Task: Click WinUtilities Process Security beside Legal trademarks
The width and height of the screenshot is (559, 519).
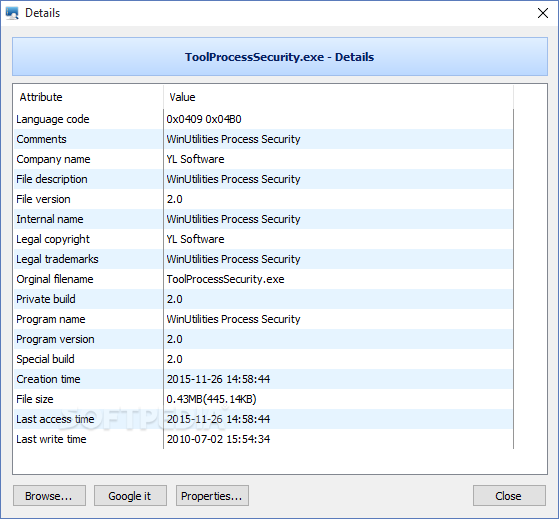Action: (x=233, y=259)
